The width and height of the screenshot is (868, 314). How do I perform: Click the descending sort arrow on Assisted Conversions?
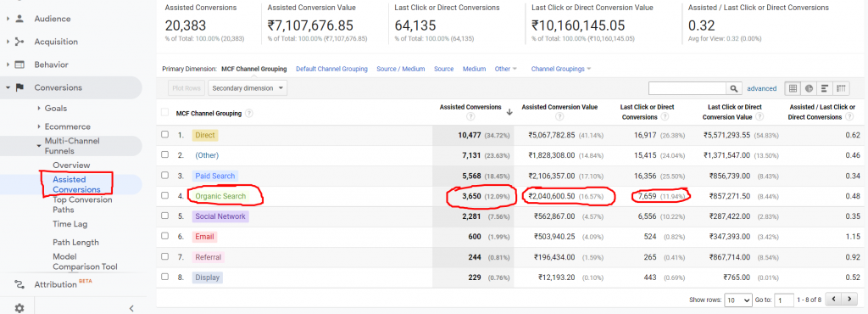point(509,112)
